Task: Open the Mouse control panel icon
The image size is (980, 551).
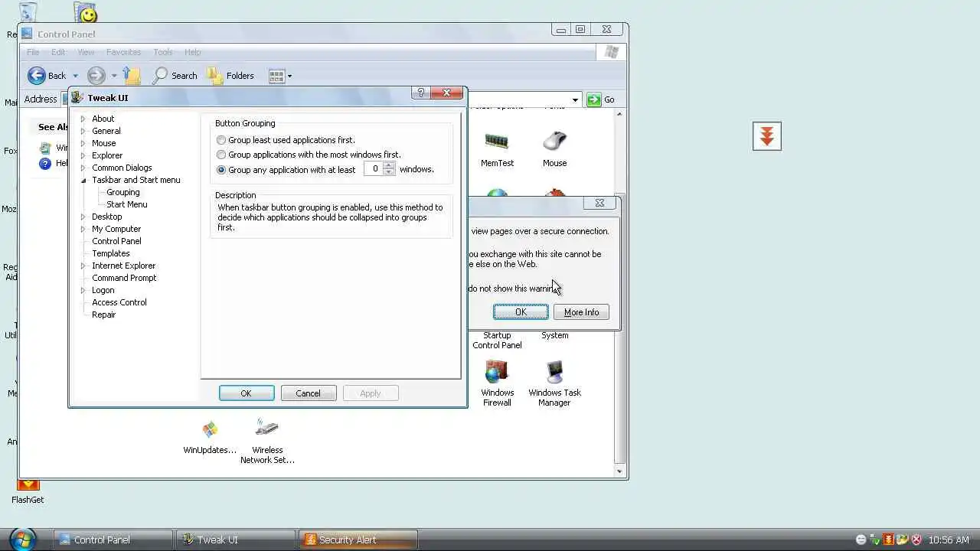Action: pyautogui.click(x=554, y=141)
